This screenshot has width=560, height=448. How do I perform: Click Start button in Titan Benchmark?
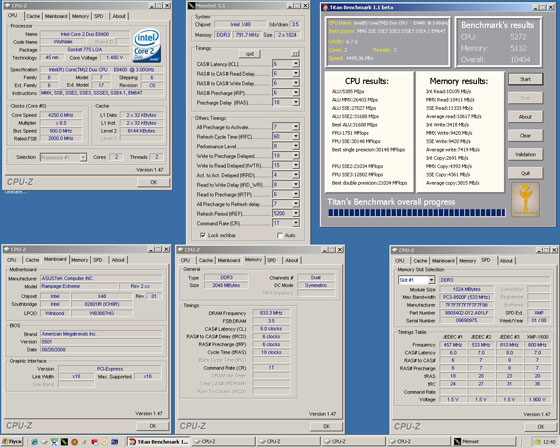coord(525,79)
